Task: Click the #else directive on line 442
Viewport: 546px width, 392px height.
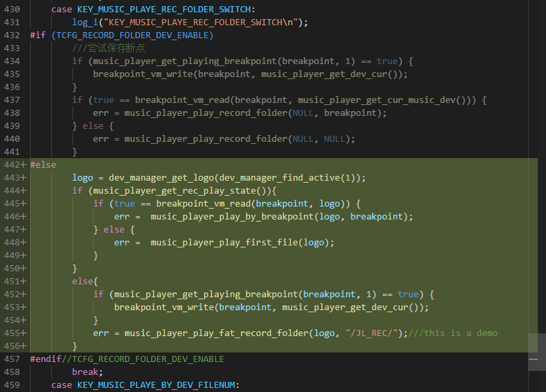Action: click(x=43, y=164)
